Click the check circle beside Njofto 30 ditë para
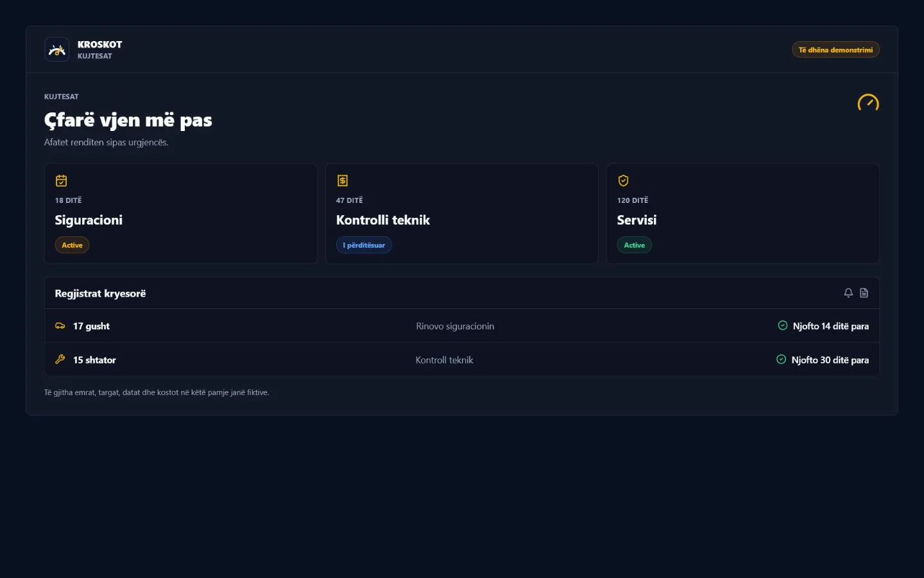Viewport: 924px width, 578px height. click(781, 360)
